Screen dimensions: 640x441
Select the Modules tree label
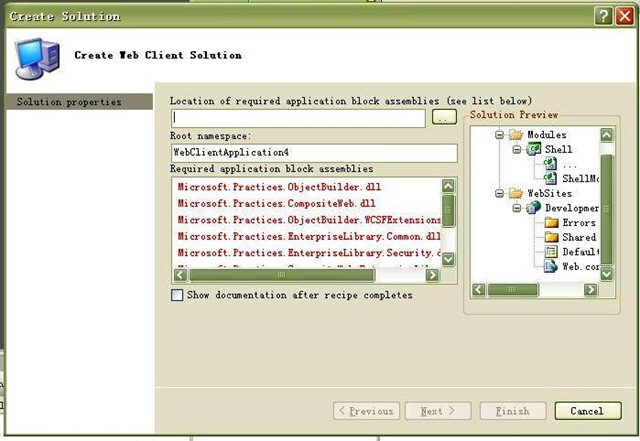click(547, 135)
